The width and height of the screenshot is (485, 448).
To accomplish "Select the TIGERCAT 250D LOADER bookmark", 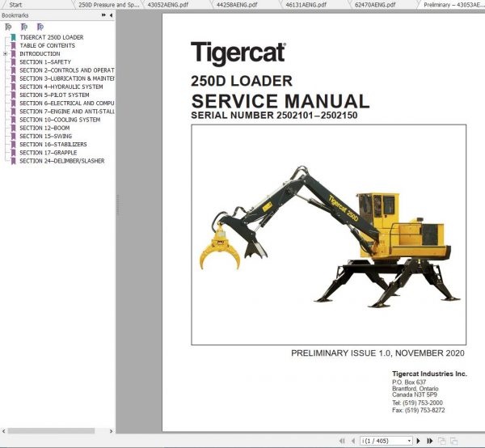I will (52, 37).
